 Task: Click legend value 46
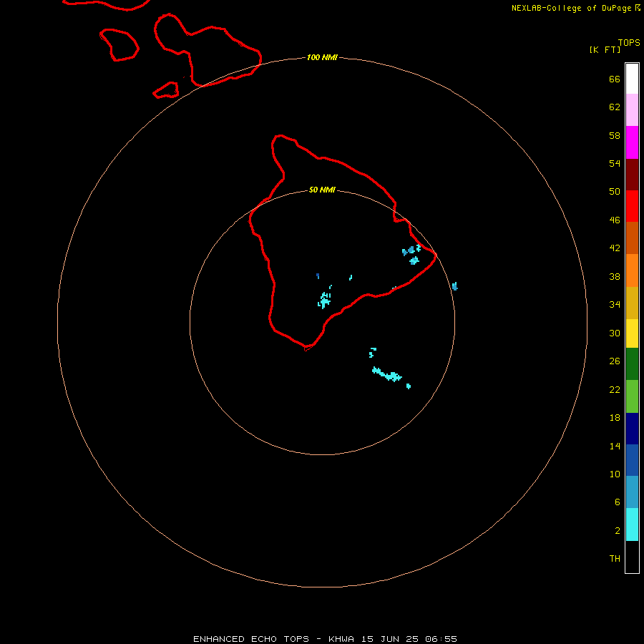tap(615, 220)
